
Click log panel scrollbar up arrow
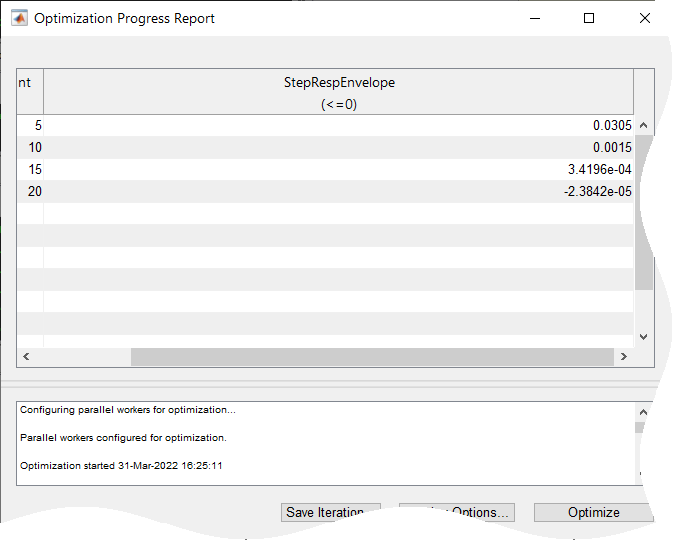click(643, 412)
